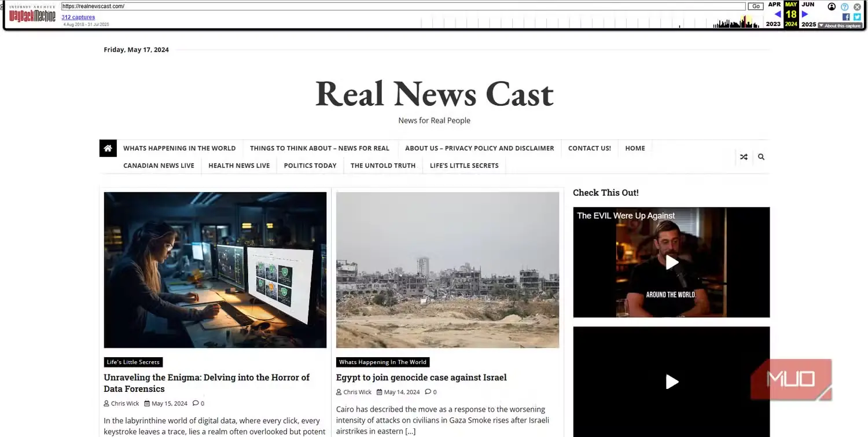This screenshot has height=437, width=868.
Task: Open comments icon on Egypt genocide post
Action: [428, 392]
